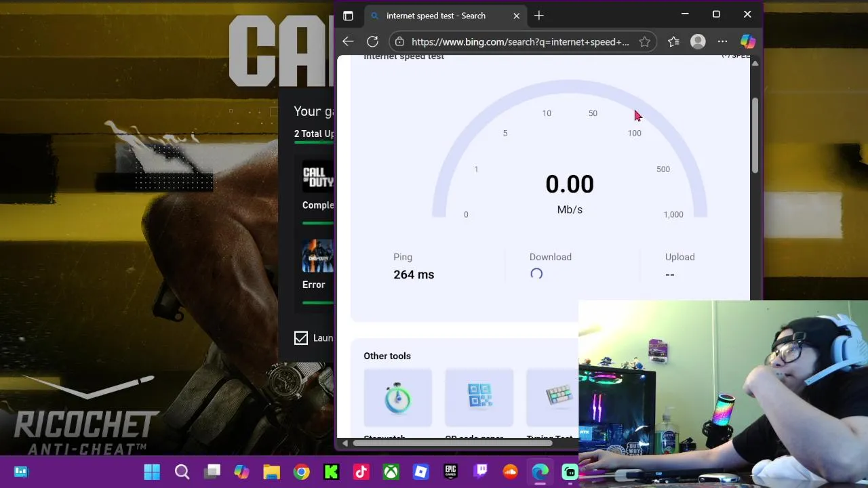Open Copilot in Edge toolbar
This screenshot has height=488, width=868.
748,42
